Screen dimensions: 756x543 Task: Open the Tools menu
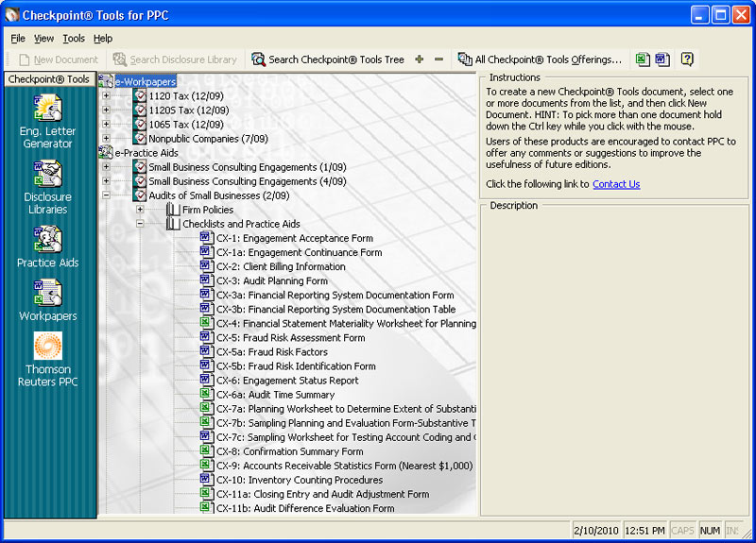tap(74, 39)
